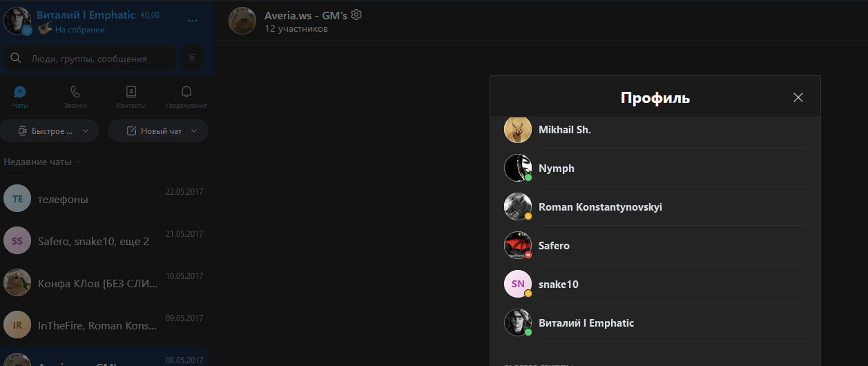868x366 pixels.
Task: Expand the Быстрое meeting dropdown
Action: point(86,131)
